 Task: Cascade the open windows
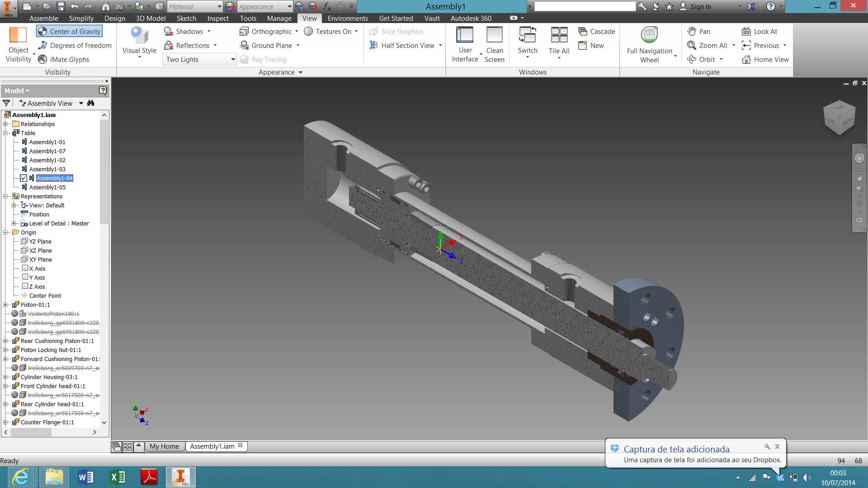pos(597,31)
